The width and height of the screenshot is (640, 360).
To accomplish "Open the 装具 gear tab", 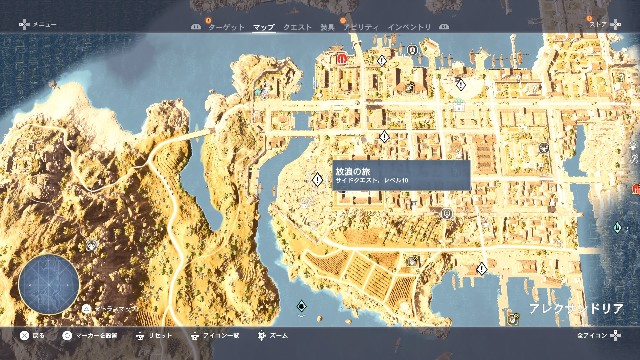I will [327, 27].
